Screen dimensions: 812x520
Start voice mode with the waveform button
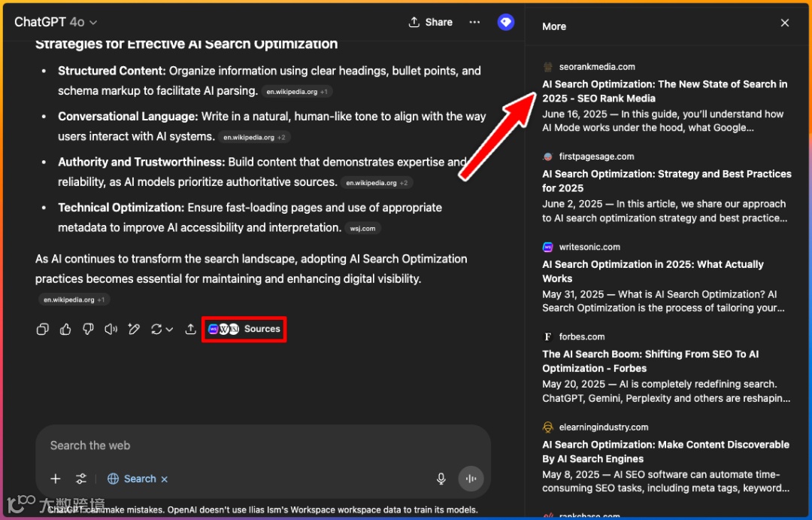click(471, 479)
